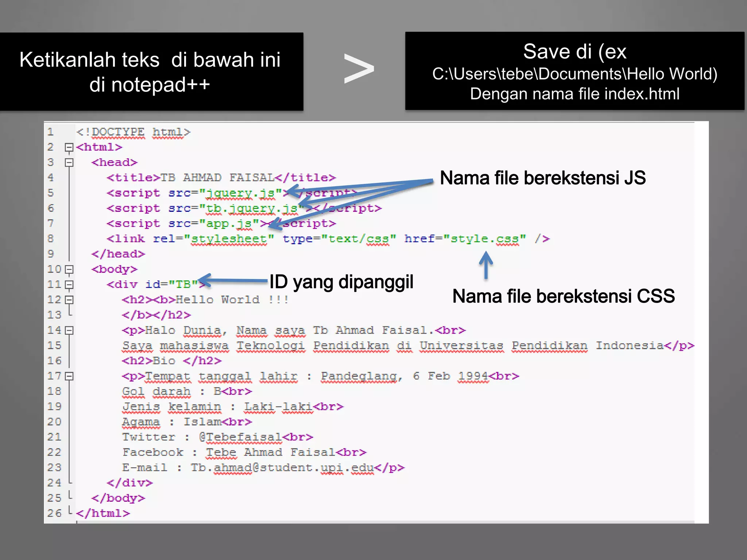Click the 'Nama file berekstensi CSS' label
Image resolution: width=747 pixels, height=560 pixels.
click(563, 296)
